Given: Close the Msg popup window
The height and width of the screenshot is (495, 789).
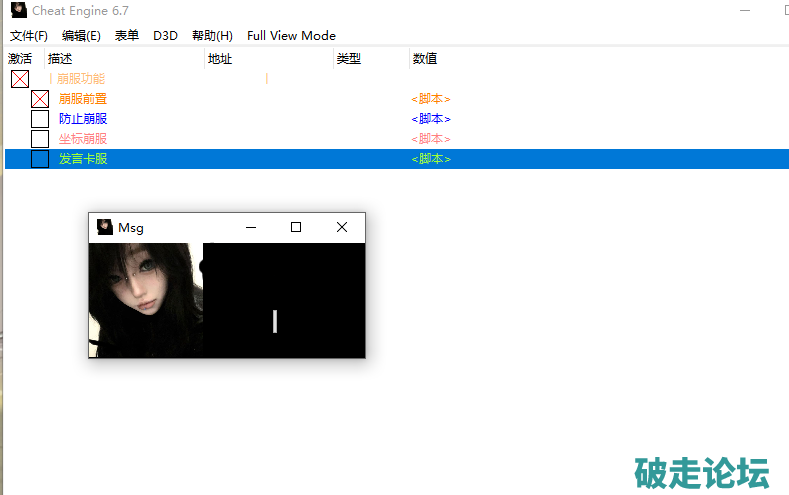Looking at the screenshot, I should pos(342,227).
